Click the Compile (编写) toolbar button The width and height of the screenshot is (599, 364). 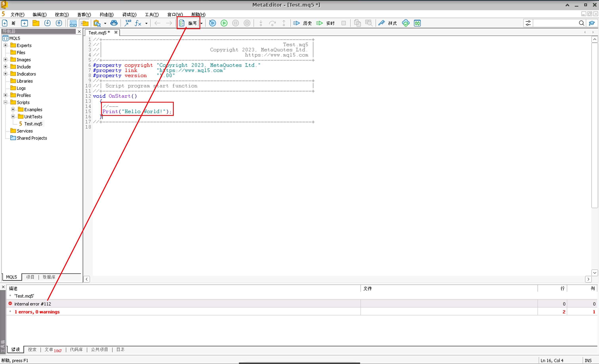(188, 23)
